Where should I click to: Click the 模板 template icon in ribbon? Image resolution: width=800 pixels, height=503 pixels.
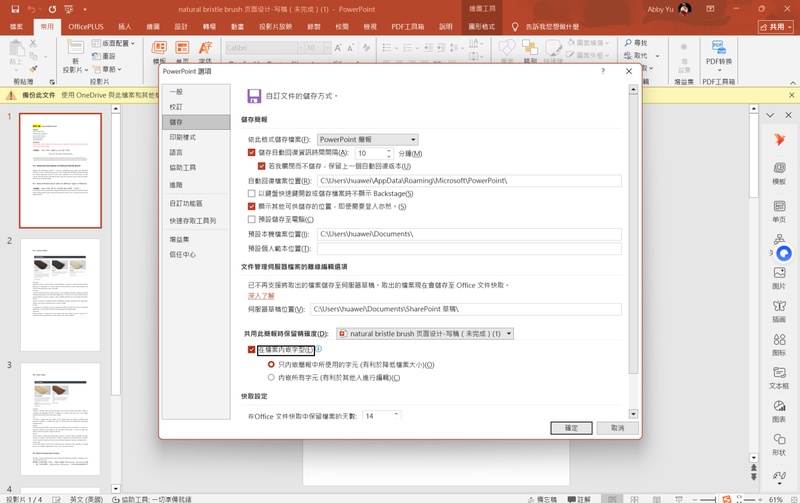(159, 48)
